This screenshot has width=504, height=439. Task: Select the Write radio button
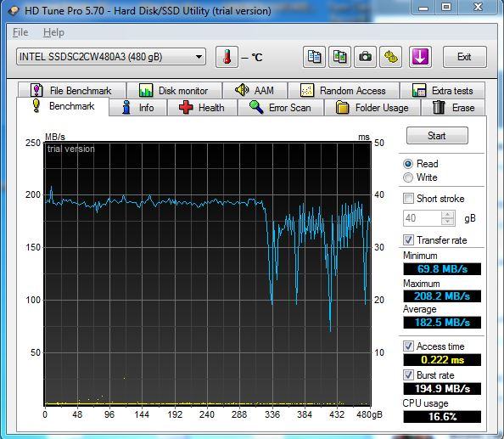[408, 177]
